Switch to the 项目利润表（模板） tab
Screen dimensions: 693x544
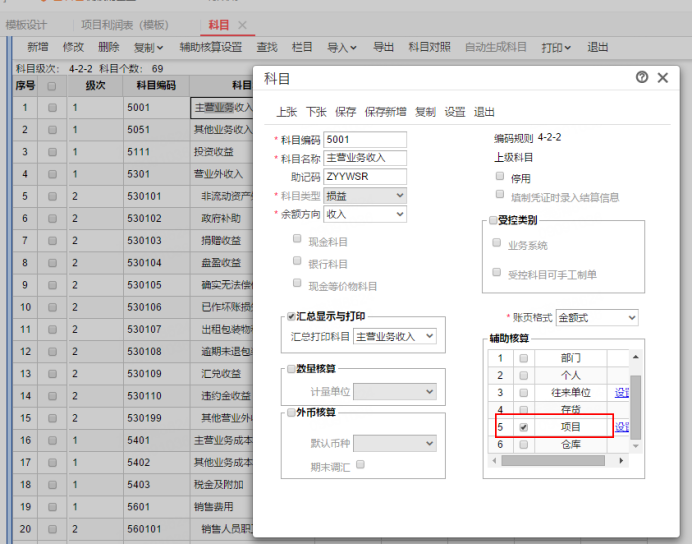(125, 25)
